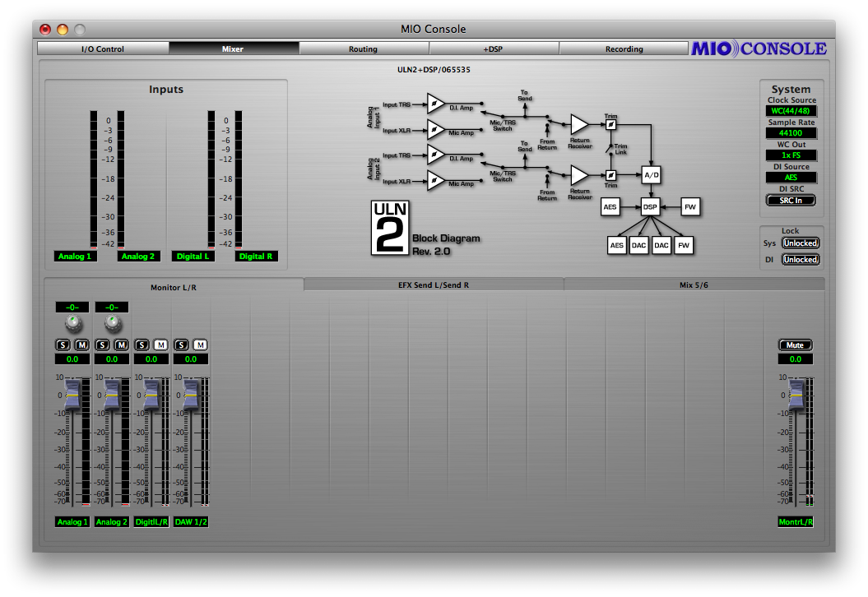
Task: Click the Analog 2 strip gain value
Action: point(111,359)
